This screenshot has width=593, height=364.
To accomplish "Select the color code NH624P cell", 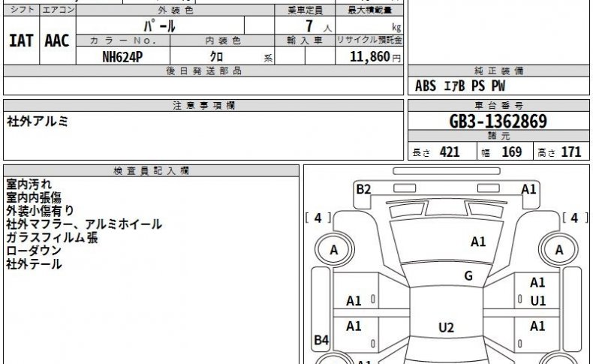I will click(123, 56).
